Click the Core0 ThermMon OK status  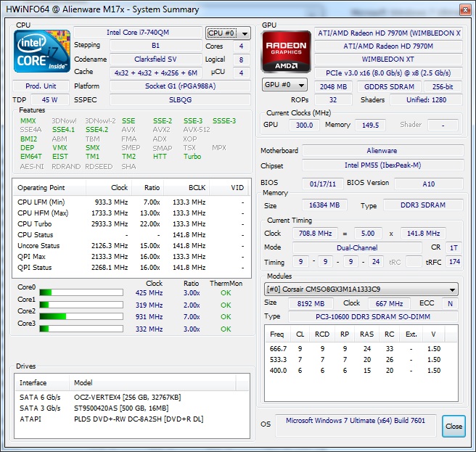click(226, 293)
